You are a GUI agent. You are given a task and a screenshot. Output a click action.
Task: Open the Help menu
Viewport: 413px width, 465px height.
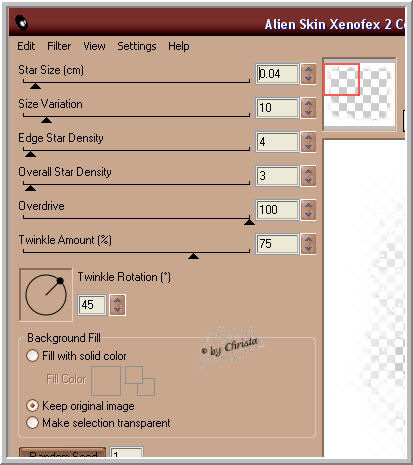point(179,46)
